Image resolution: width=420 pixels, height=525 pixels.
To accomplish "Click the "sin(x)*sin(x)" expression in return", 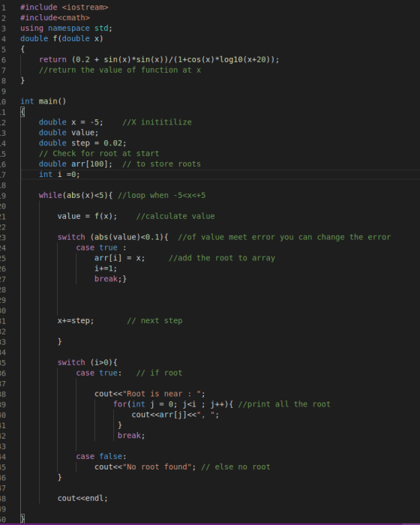I will (x=133, y=59).
